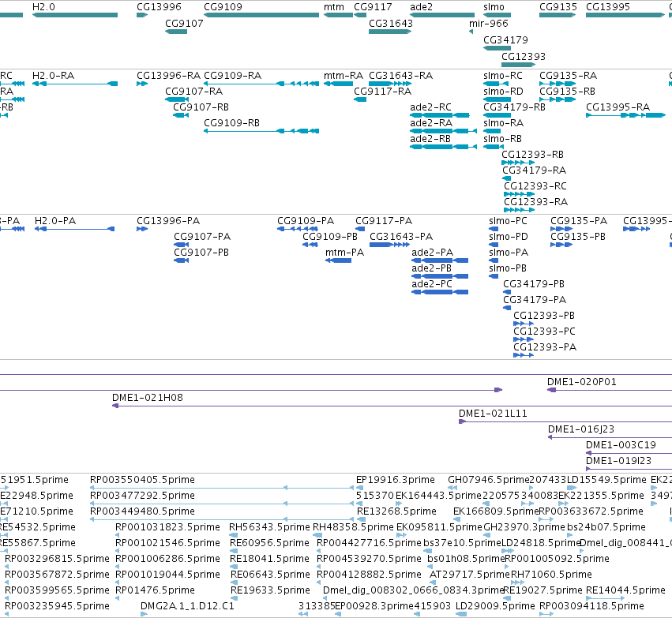The width and height of the screenshot is (672, 618).
Task: Select protein CG9109-PA
Action: coord(298,229)
